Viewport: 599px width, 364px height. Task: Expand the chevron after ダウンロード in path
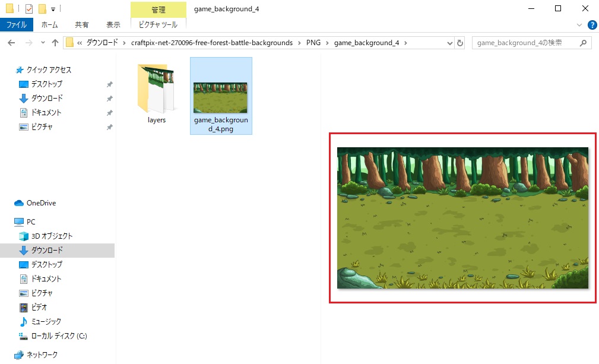124,43
